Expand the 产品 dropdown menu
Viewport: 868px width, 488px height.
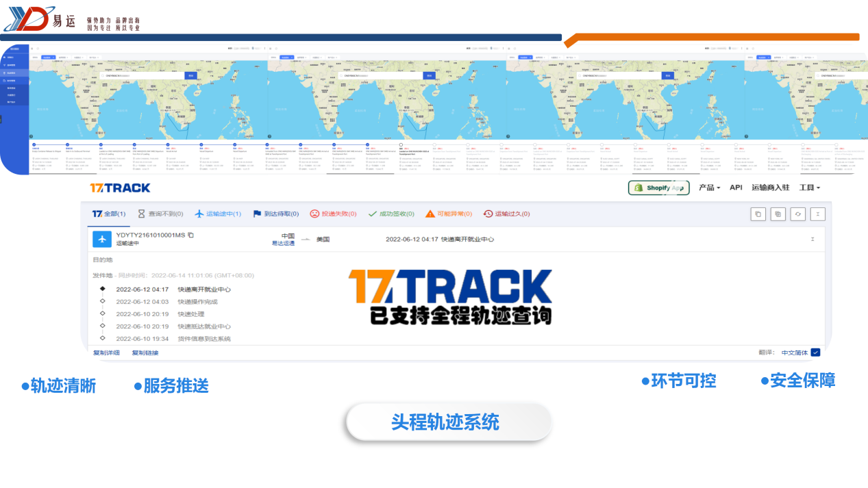pos(709,188)
